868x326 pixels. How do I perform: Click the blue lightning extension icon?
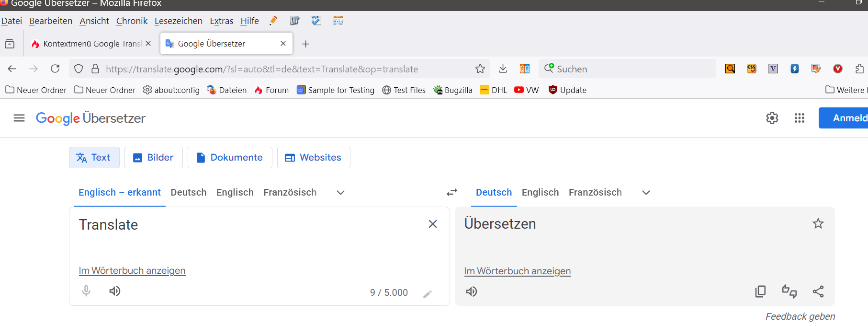[795, 69]
